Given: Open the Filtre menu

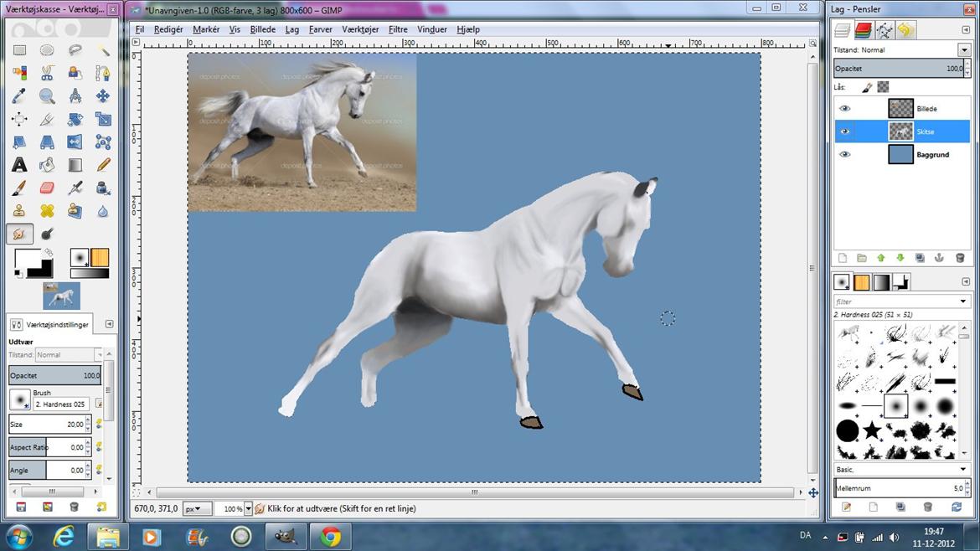Looking at the screenshot, I should pos(398,29).
